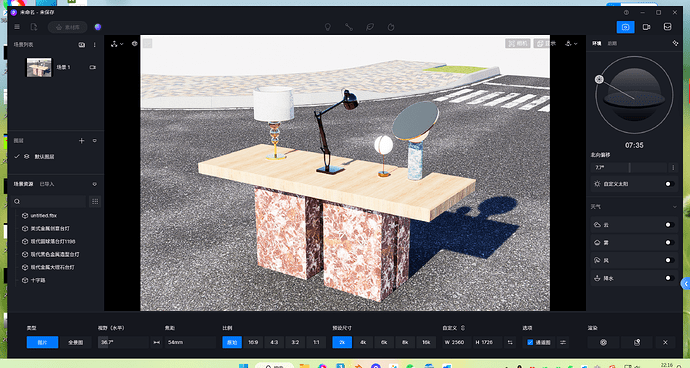Toggle checkmark on 默认图层 layer
This screenshot has width=690, height=368.
(17, 156)
